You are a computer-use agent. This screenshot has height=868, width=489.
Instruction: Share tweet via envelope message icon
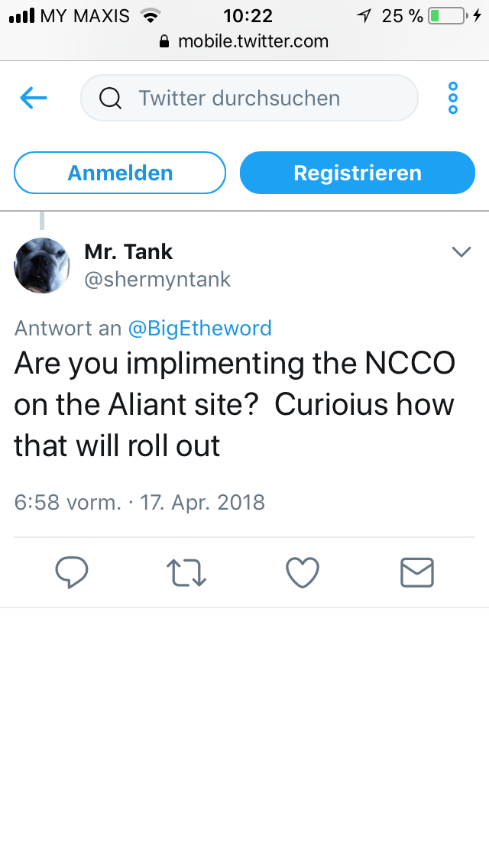[x=417, y=572]
